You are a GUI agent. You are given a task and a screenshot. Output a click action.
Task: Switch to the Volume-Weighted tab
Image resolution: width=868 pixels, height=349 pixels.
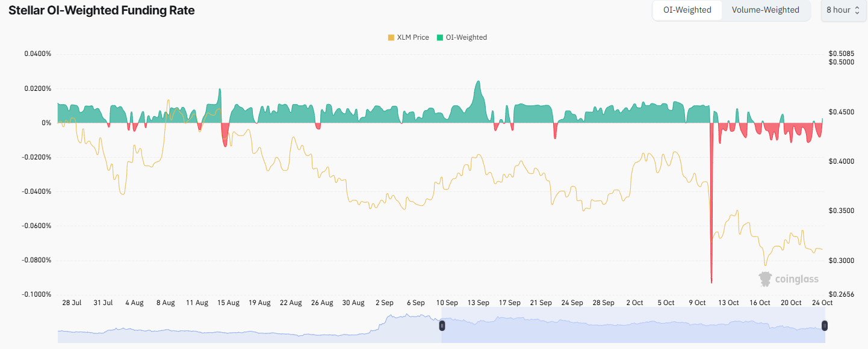pyautogui.click(x=766, y=10)
